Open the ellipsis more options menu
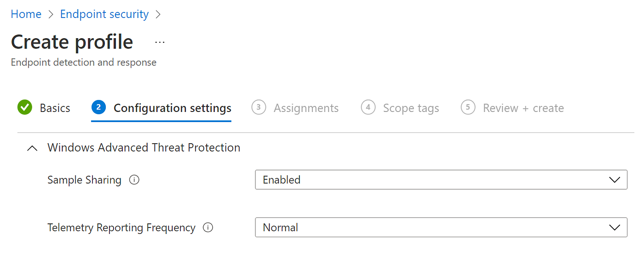 [160, 42]
